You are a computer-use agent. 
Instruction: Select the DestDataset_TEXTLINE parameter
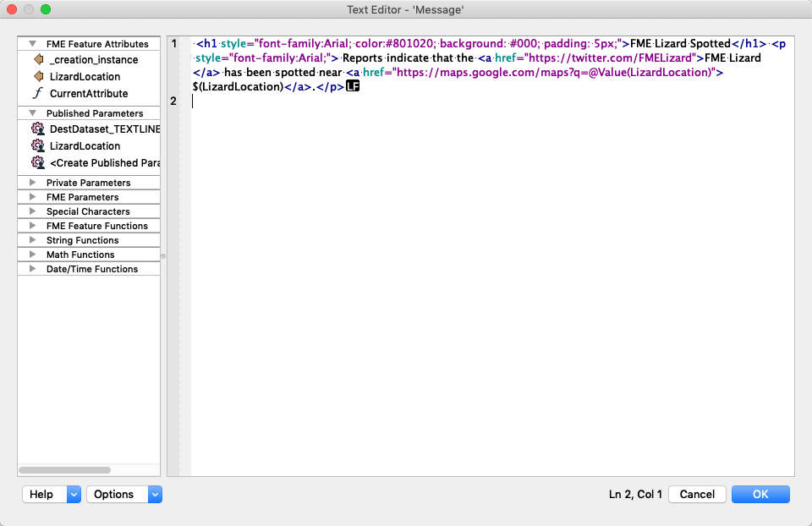105,129
